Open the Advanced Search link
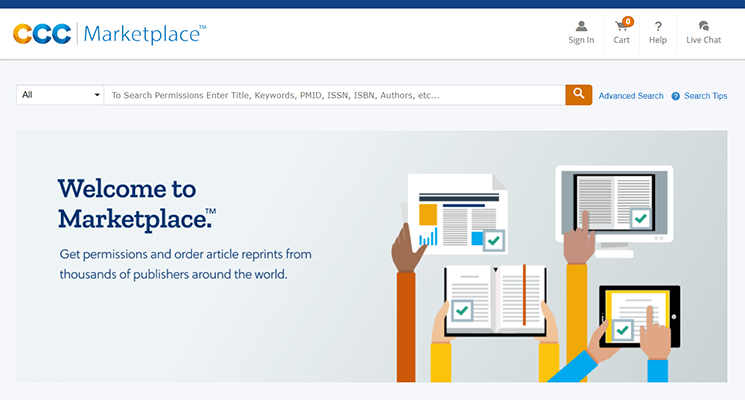 point(631,96)
